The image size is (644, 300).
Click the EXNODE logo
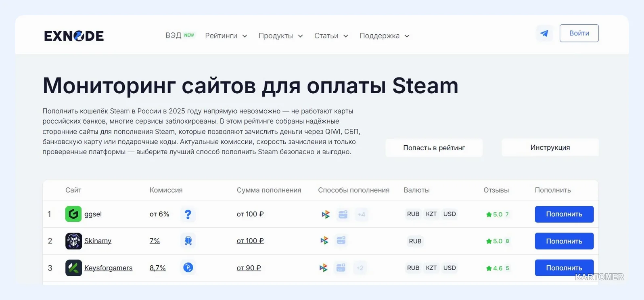pyautogui.click(x=74, y=36)
